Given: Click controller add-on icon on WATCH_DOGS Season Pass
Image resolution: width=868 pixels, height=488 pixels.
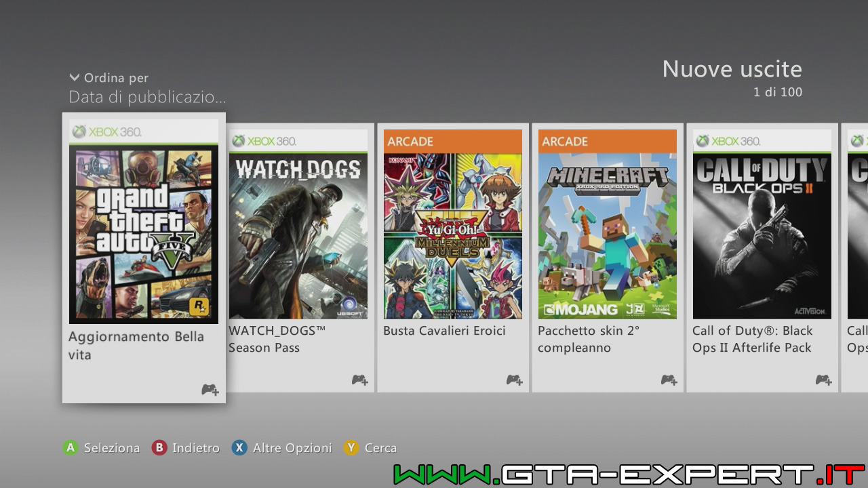Looking at the screenshot, I should pyautogui.click(x=360, y=380).
